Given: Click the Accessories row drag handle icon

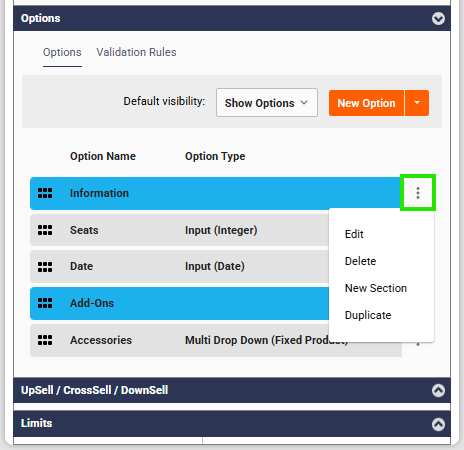Looking at the screenshot, I should click(45, 340).
